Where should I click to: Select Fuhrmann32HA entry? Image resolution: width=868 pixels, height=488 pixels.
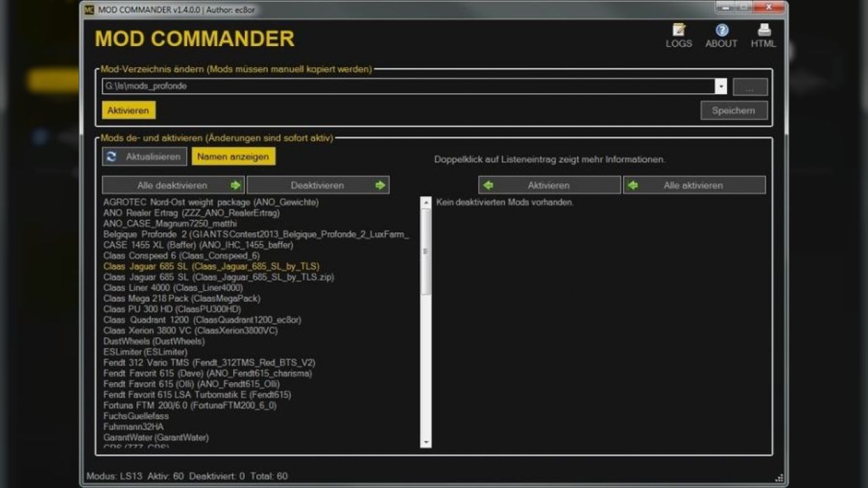pyautogui.click(x=134, y=427)
